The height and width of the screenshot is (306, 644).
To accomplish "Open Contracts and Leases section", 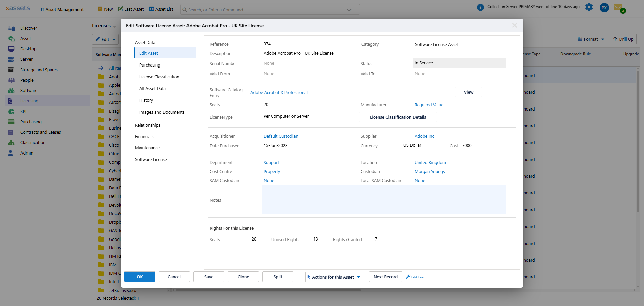I will click(x=11, y=132).
